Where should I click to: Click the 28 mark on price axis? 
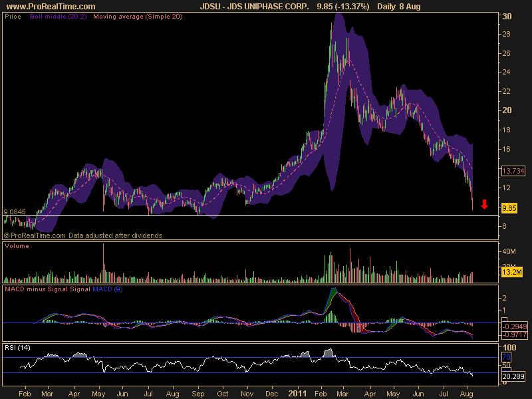click(506, 34)
